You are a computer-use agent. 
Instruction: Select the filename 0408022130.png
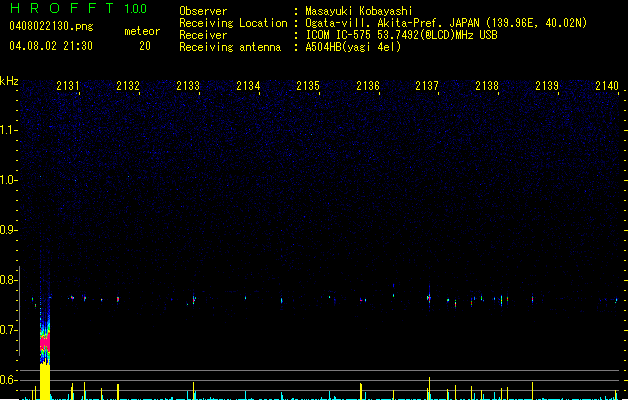51,26
